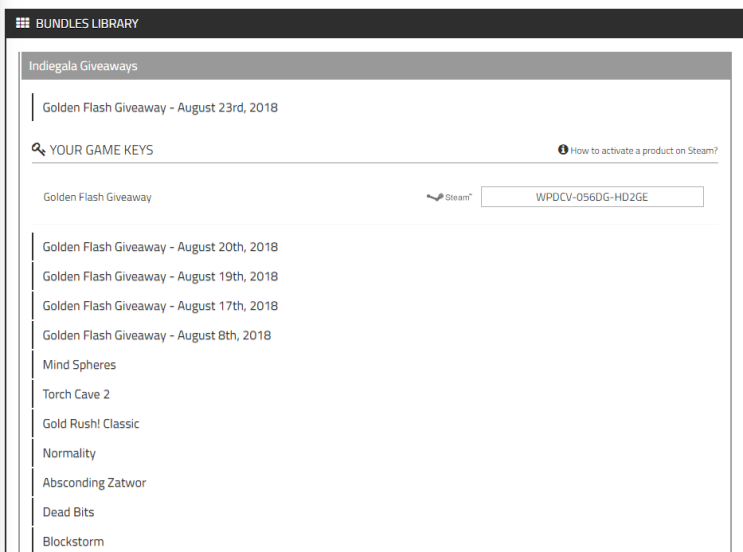The width and height of the screenshot is (743, 552).
Task: Expand the Dead Bits entry
Action: pos(68,512)
